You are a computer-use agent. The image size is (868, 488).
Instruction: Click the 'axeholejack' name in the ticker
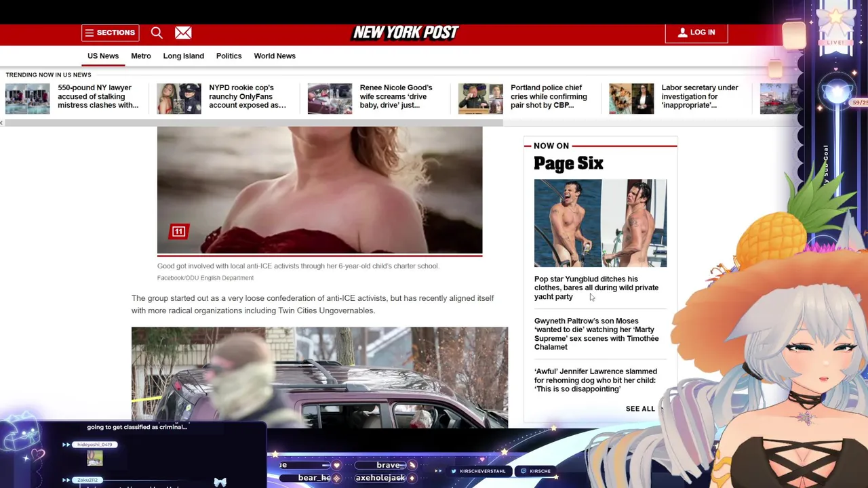380,478
